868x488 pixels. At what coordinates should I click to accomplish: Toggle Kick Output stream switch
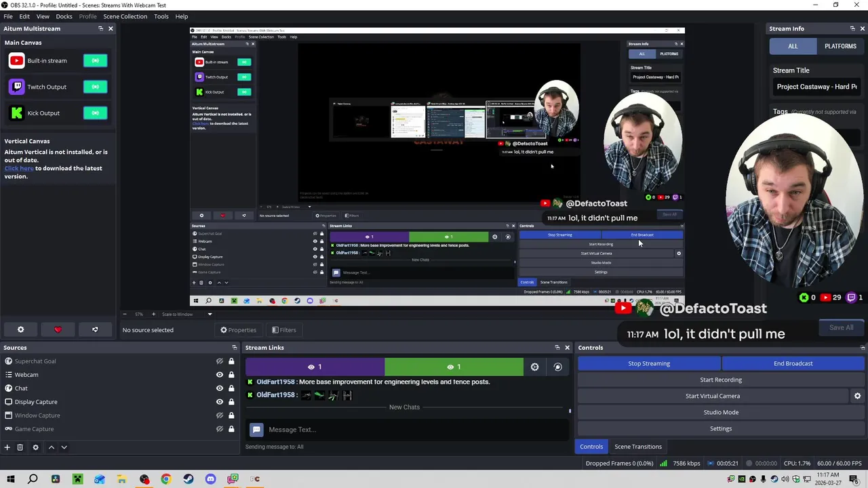pyautogui.click(x=95, y=113)
